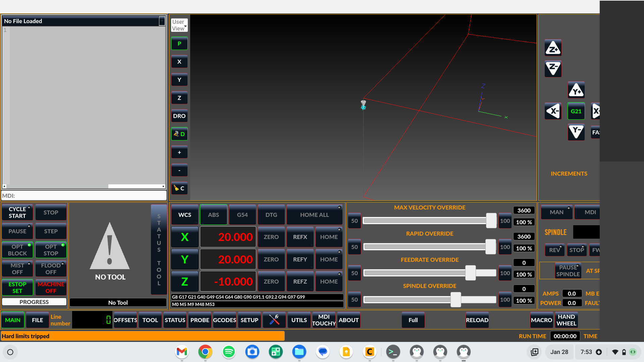Screen dimensions: 644x362
Task: Click the RELOAD button
Action: 477,320
